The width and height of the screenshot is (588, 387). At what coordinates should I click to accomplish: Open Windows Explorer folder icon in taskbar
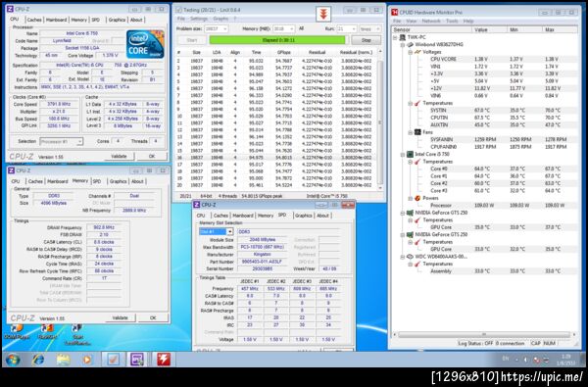[x=64, y=360]
